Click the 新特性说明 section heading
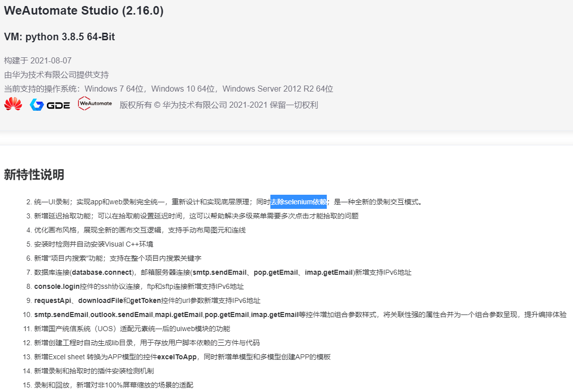Image resolution: width=573 pixels, height=392 pixels. click(x=34, y=175)
